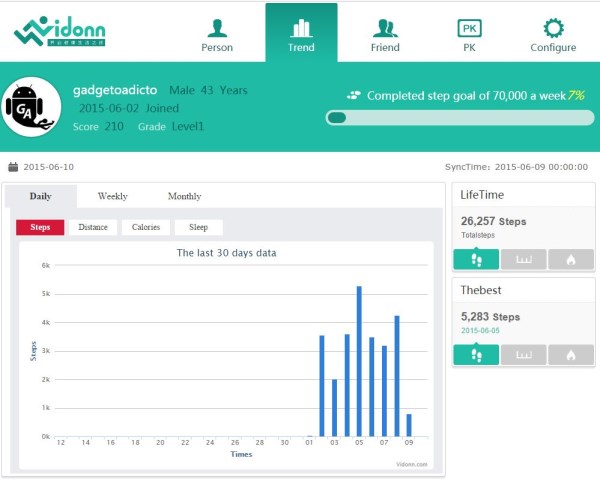Click the gadgetoadicto profile avatar
The height and width of the screenshot is (482, 600).
click(33, 109)
